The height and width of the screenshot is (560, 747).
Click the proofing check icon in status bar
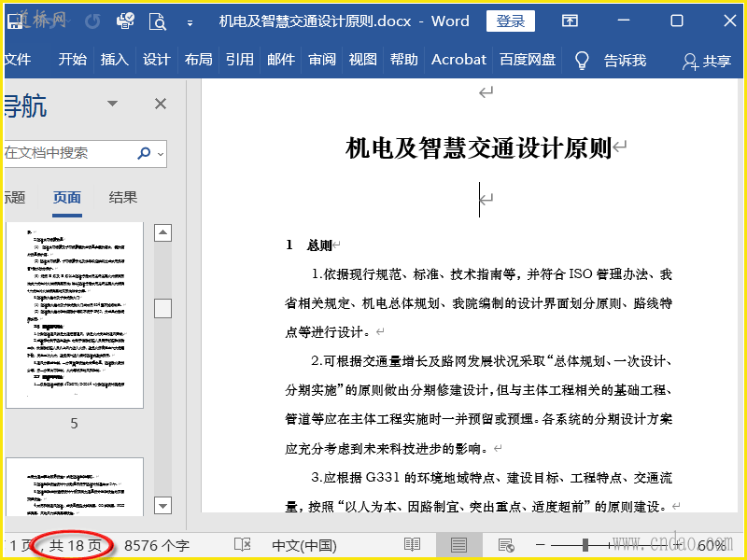[243, 545]
